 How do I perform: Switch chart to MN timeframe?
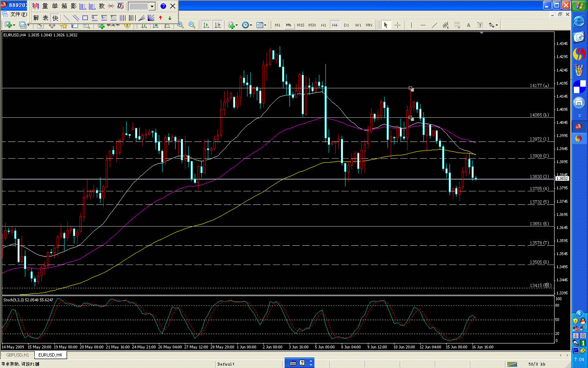coord(369,25)
